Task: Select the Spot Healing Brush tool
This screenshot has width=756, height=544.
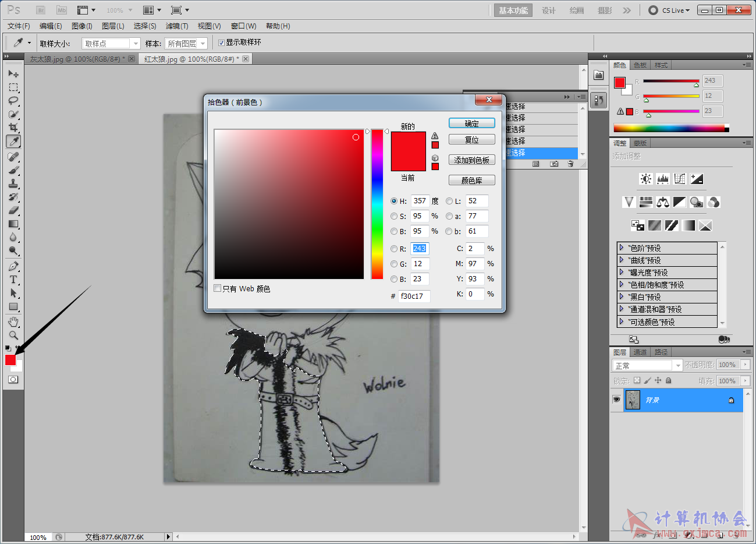Action: tap(13, 157)
